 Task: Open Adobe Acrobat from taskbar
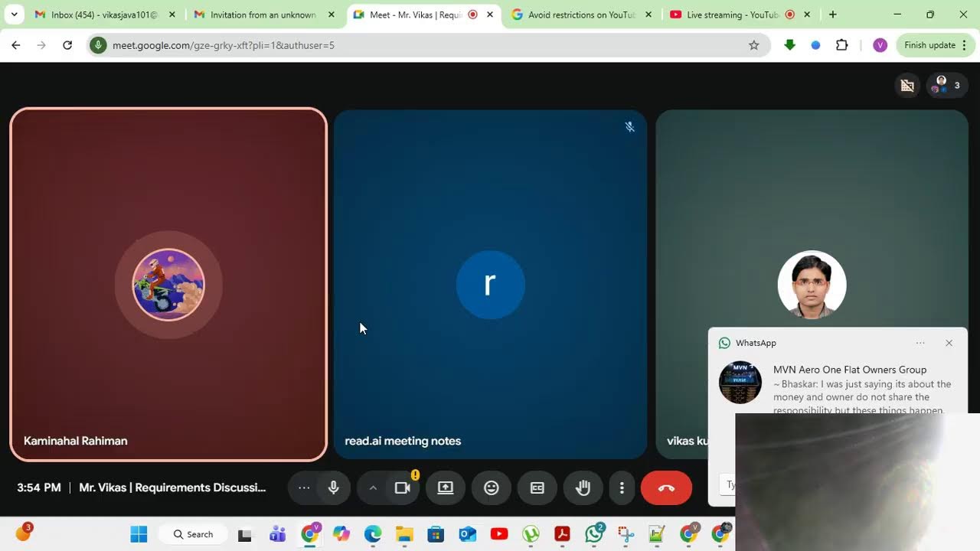562,534
